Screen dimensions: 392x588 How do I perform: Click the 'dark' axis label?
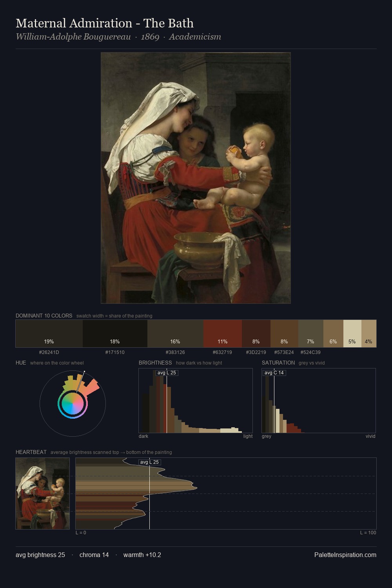tap(143, 436)
